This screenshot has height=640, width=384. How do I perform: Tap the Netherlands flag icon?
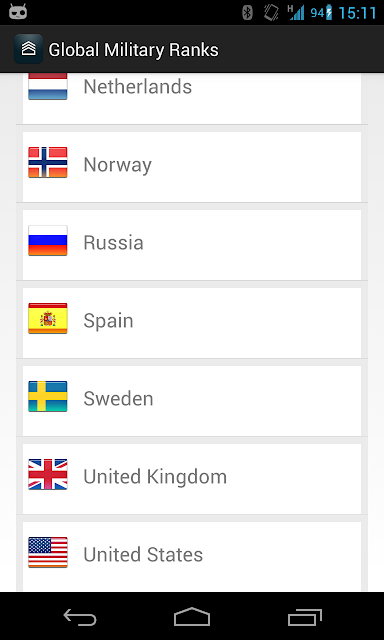[x=48, y=87]
